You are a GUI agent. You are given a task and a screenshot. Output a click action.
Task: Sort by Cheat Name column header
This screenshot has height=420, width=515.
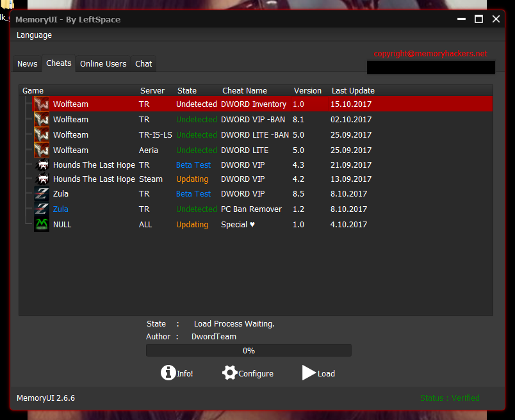[x=245, y=91]
